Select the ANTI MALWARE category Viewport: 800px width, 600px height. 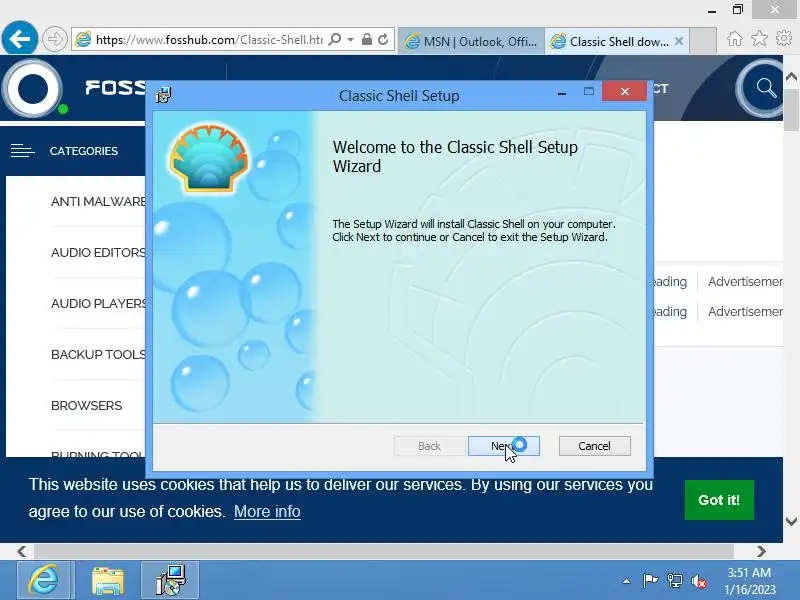pos(98,202)
